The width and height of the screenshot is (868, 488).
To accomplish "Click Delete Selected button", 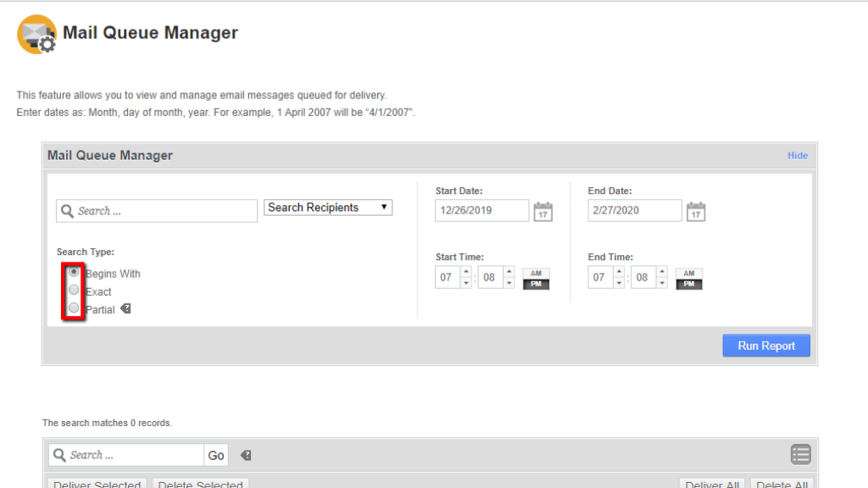I will coord(200,484).
